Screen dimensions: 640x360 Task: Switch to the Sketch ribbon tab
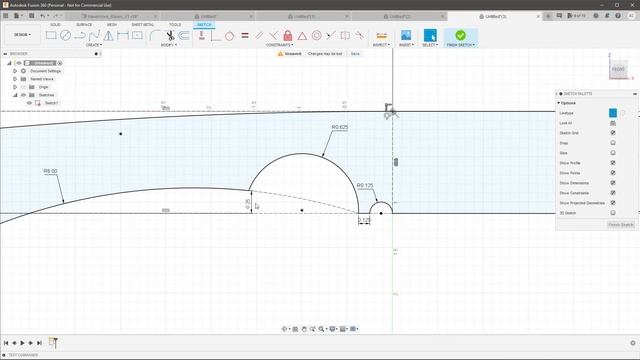[x=204, y=25]
